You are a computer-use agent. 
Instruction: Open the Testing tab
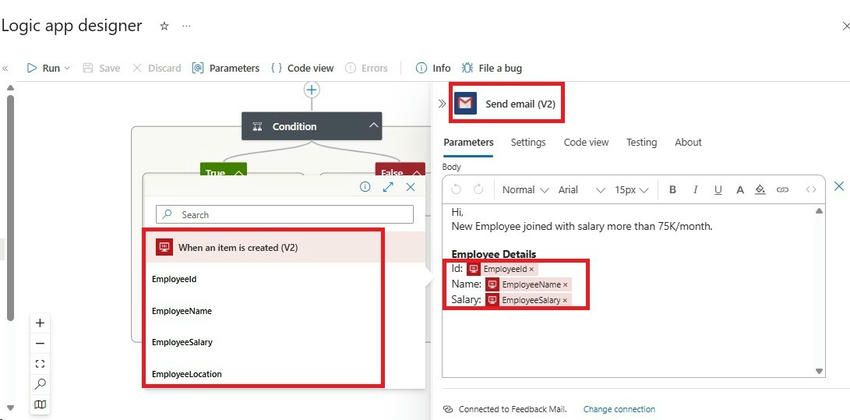point(642,143)
